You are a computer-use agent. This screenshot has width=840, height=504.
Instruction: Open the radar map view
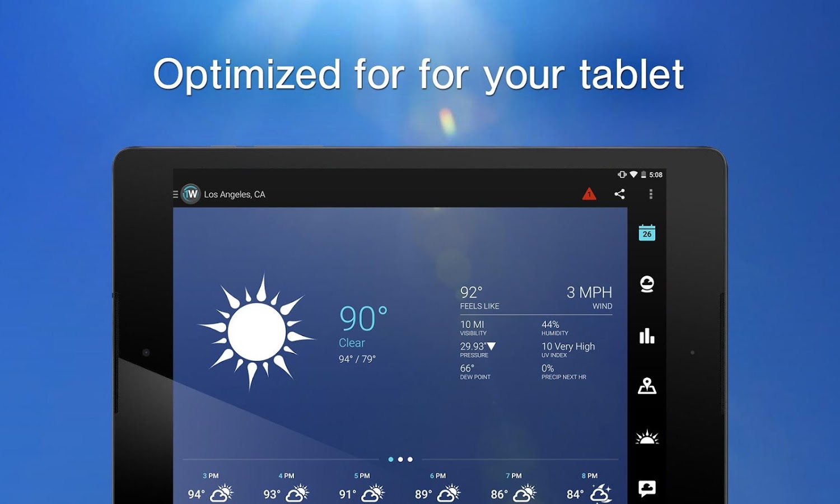tap(647, 386)
